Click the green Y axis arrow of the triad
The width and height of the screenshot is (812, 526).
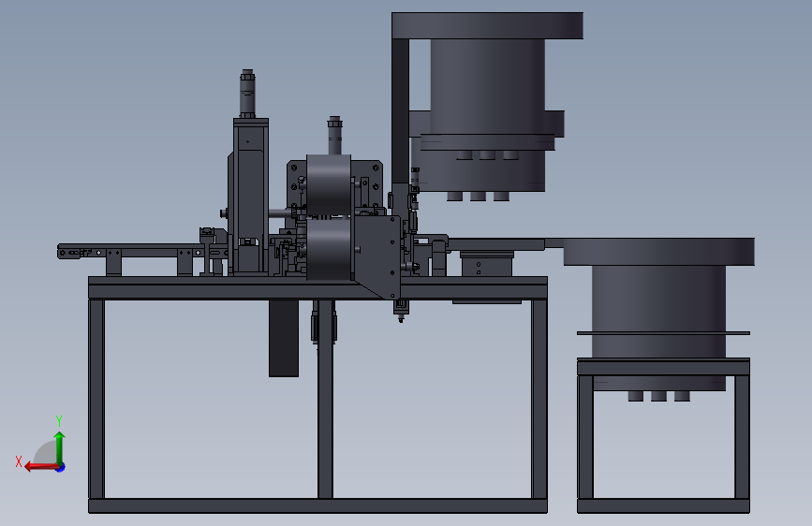(x=60, y=447)
